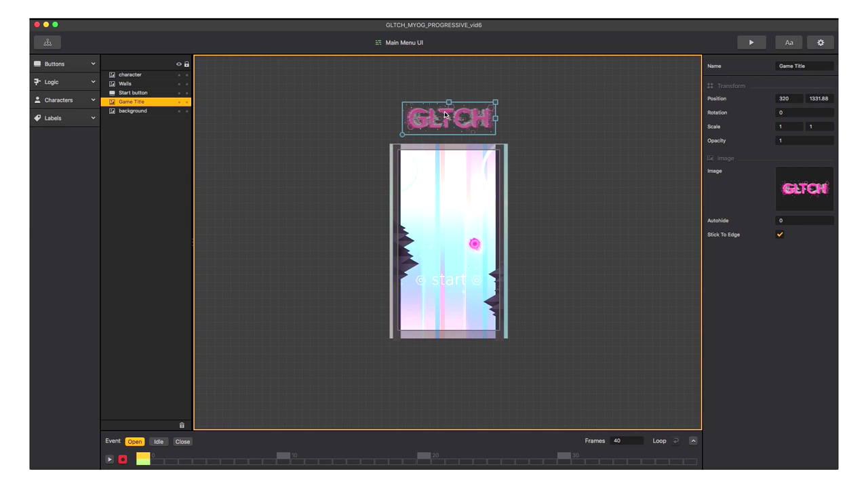Open the Aa font settings button
Image resolution: width=868 pixels, height=488 pixels.
click(x=789, y=43)
